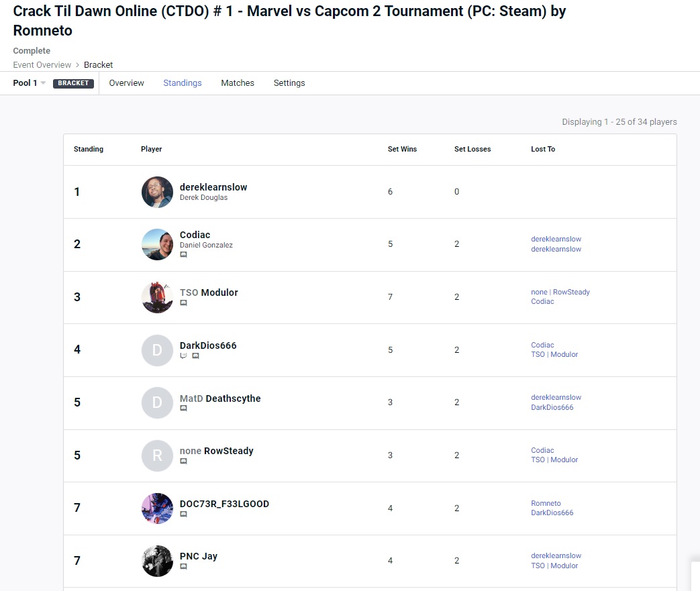Click the Set Wins column header

pyautogui.click(x=402, y=149)
